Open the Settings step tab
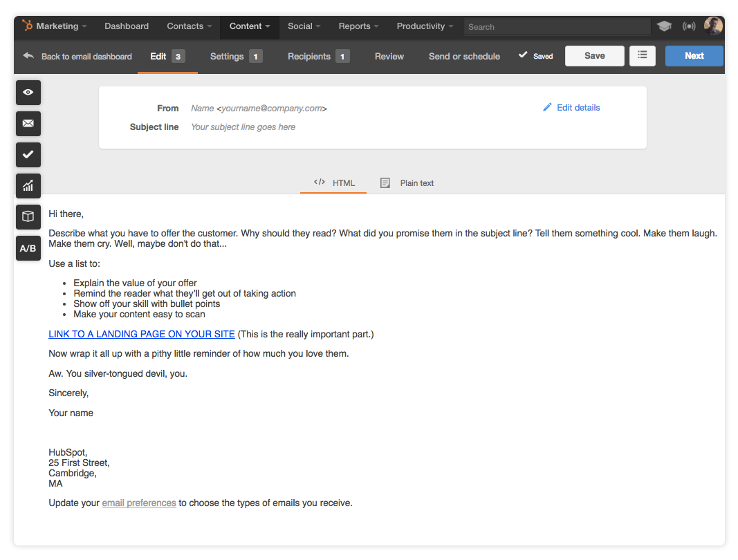738x560 pixels. tap(235, 57)
